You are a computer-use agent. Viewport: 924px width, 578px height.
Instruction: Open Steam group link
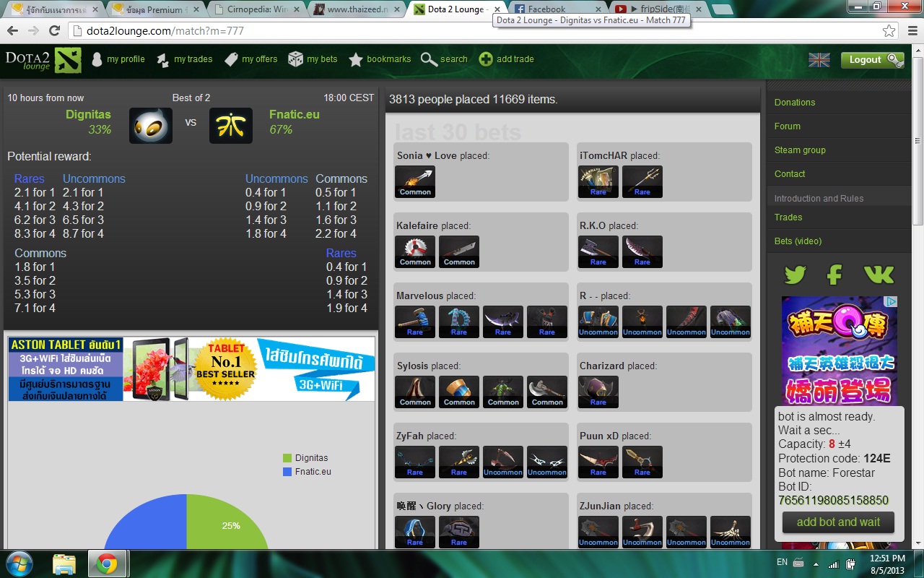800,150
